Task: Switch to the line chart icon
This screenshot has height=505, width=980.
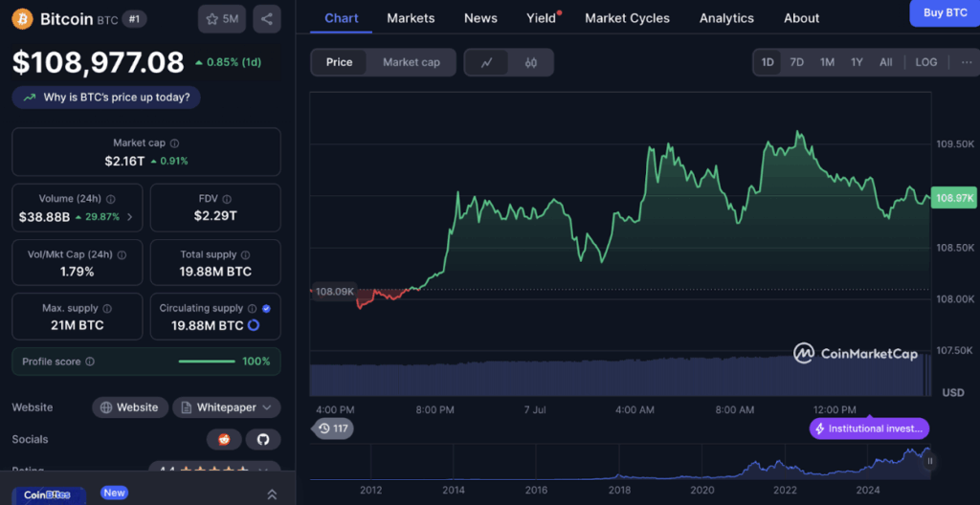Action: tap(487, 62)
